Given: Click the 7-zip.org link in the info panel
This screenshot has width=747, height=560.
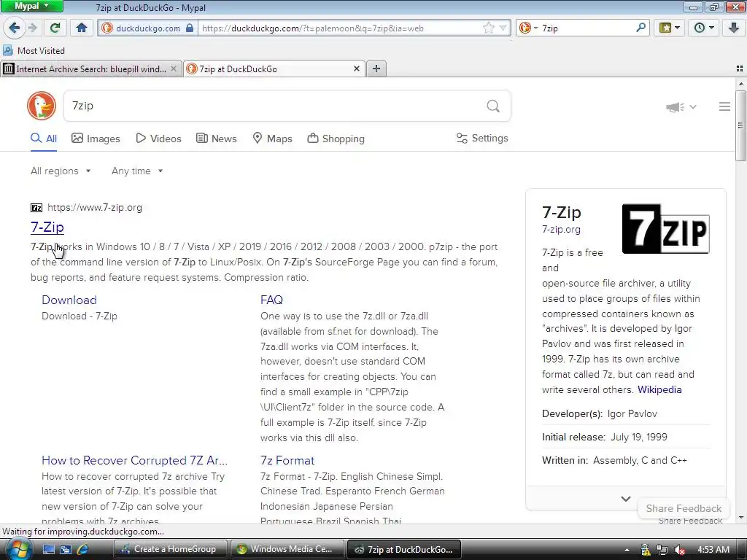Looking at the screenshot, I should point(561,230).
